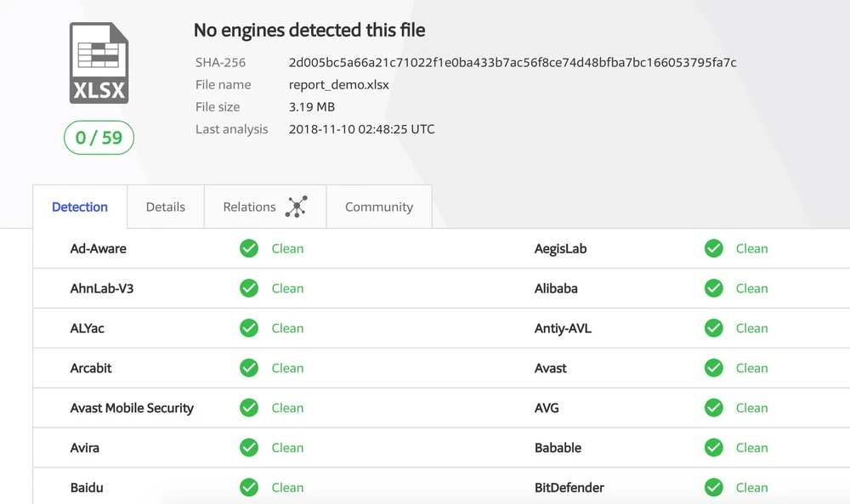Click the Clean result for Baidu

point(287,488)
